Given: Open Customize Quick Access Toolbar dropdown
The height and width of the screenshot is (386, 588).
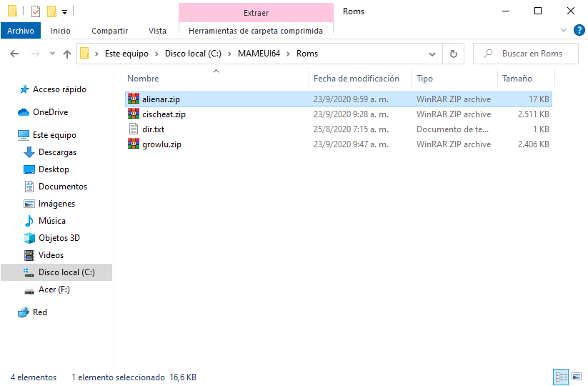Looking at the screenshot, I should tap(64, 12).
